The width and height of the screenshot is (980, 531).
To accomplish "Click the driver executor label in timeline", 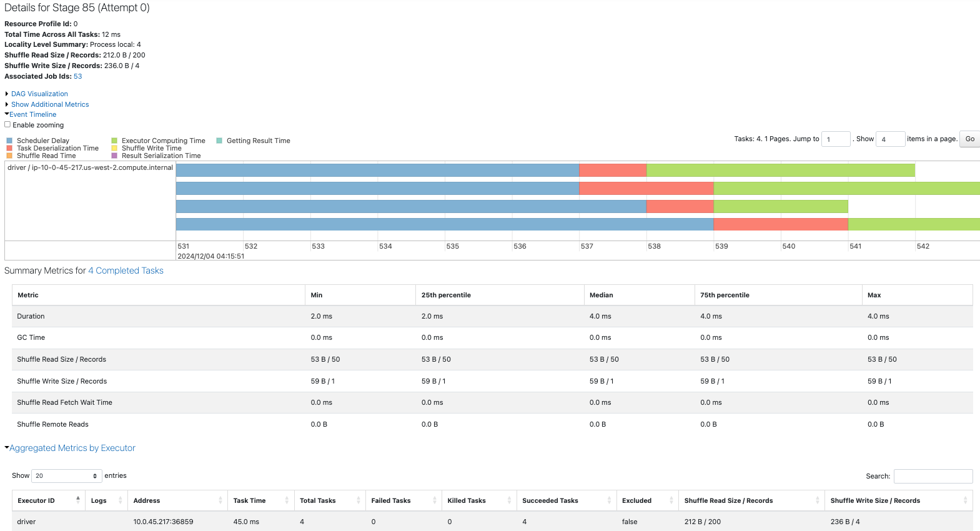I will (x=90, y=167).
